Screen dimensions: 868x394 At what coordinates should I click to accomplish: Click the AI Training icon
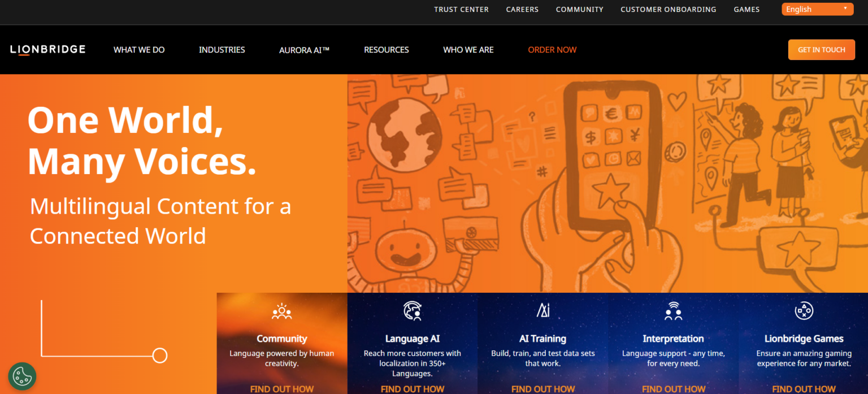coord(542,310)
